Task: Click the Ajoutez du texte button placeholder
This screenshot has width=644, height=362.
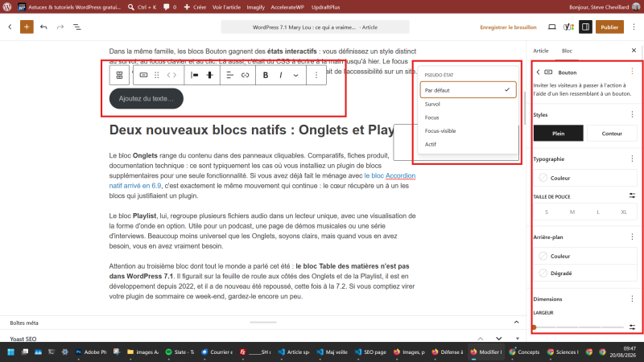Action: tap(147, 98)
